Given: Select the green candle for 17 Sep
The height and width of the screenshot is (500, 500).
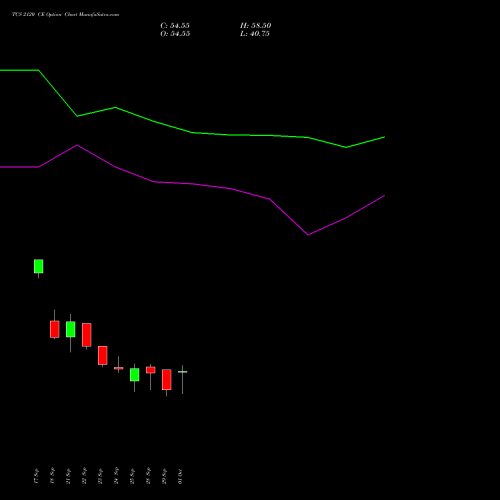Looking at the screenshot, I should pyautogui.click(x=39, y=266).
